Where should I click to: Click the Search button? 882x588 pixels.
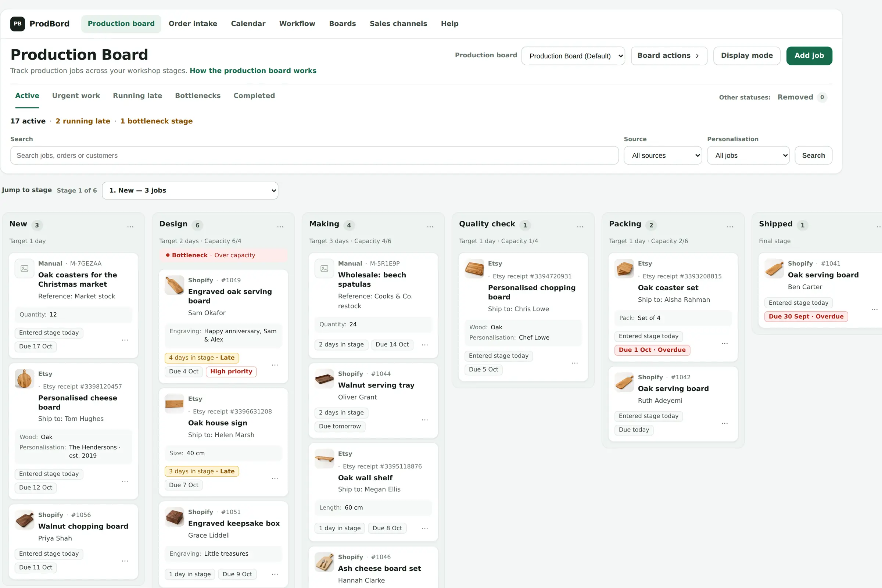click(x=813, y=155)
